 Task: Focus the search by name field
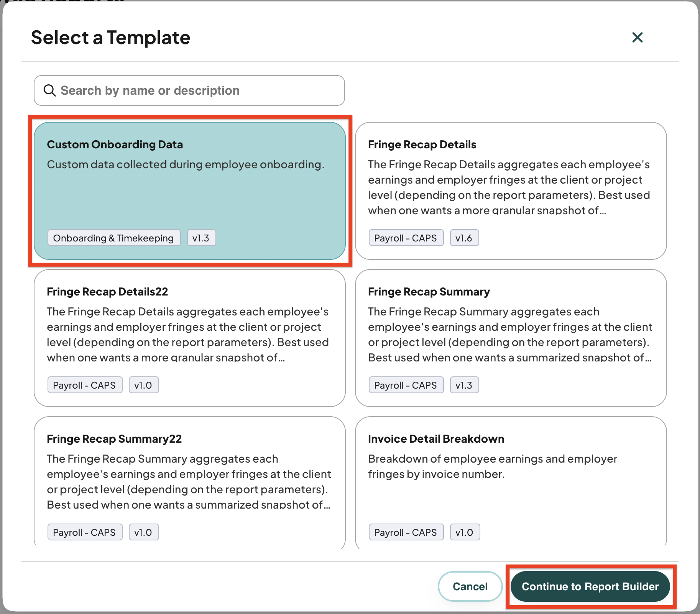[x=189, y=90]
